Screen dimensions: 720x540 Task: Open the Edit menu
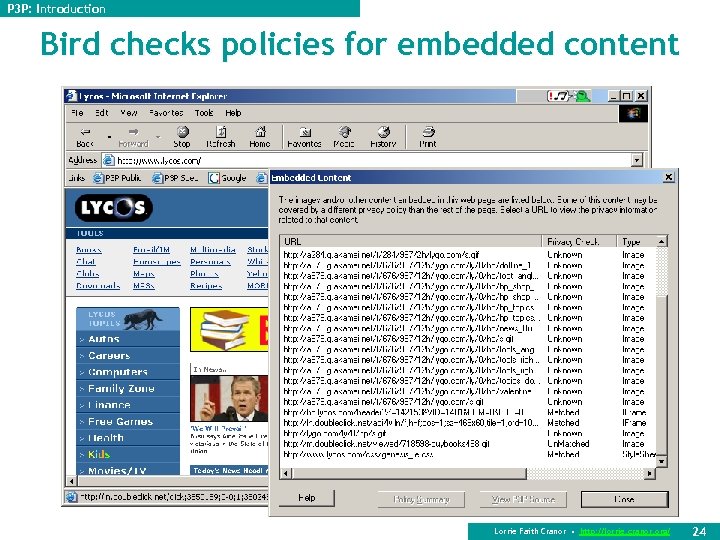point(101,113)
